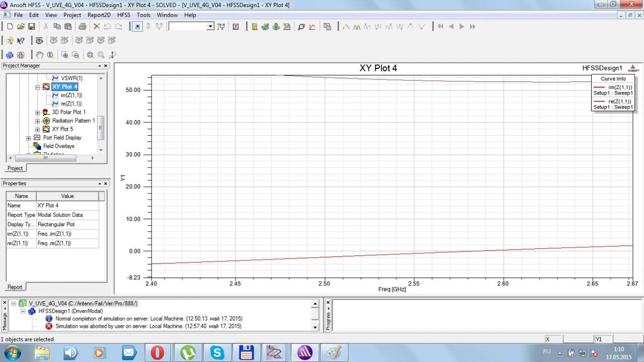Click the Windows Start button
The image size is (644, 362).
(x=12, y=352)
